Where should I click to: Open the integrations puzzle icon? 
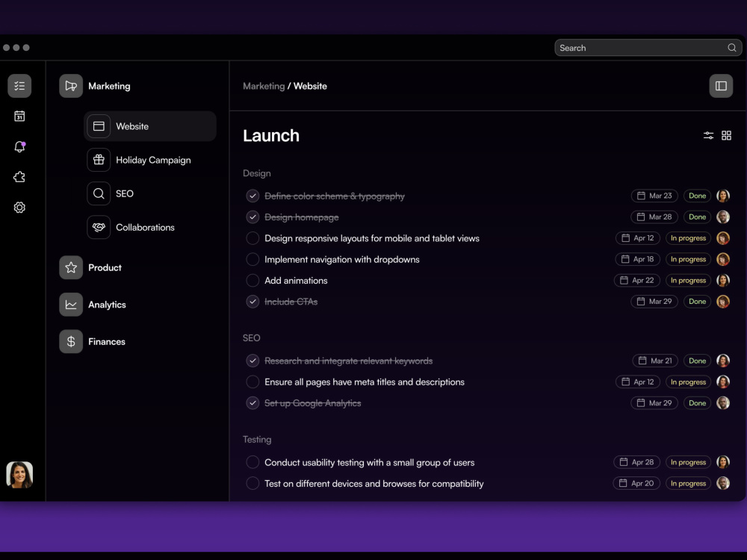[x=19, y=177]
